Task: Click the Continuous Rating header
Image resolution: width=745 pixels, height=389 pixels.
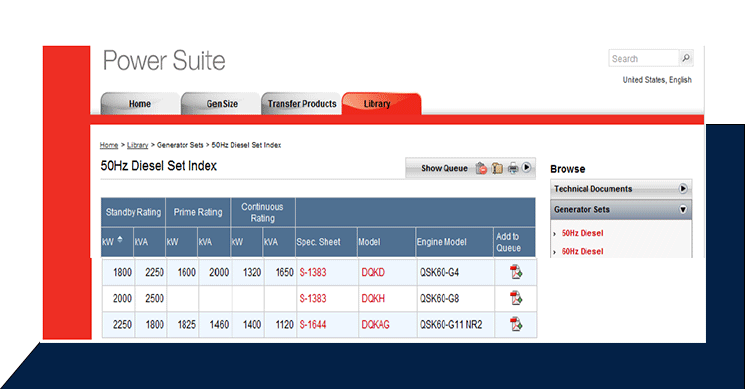Action: (x=262, y=212)
